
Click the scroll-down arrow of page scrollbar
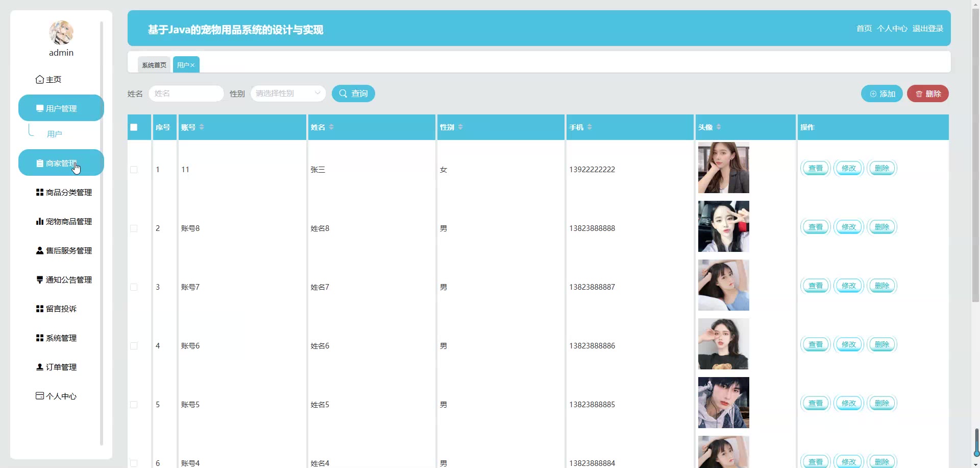976,464
